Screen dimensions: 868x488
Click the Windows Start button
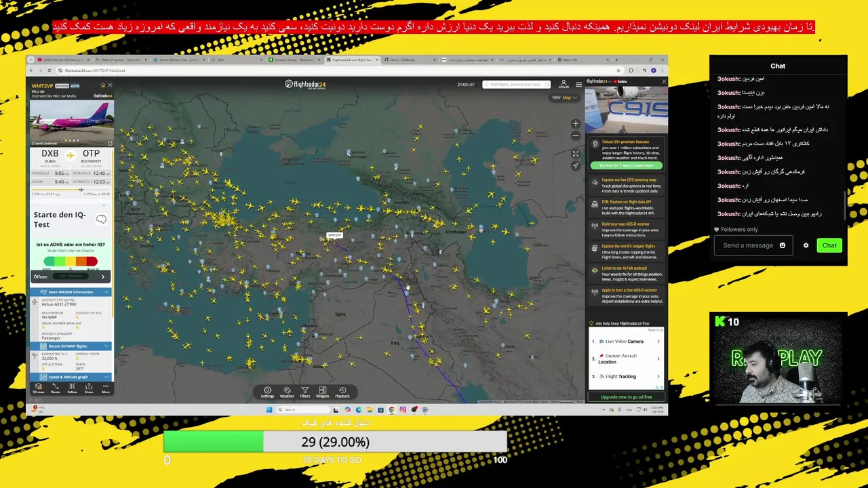click(269, 409)
